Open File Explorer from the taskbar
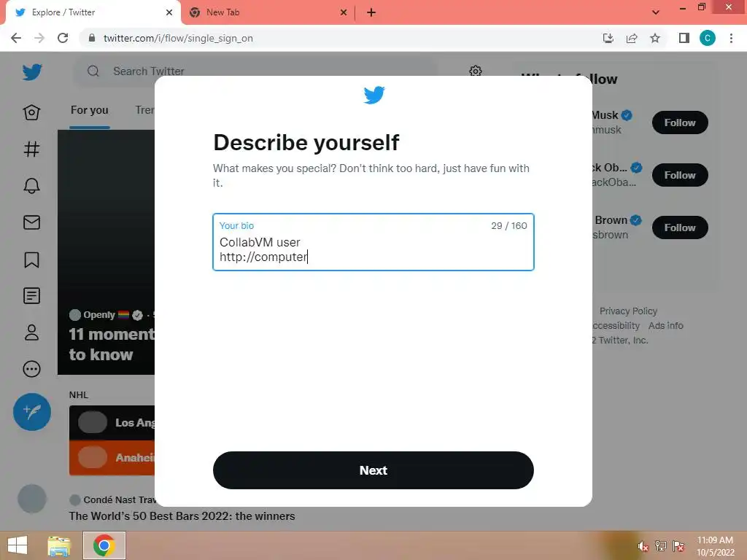Screen dimensions: 747x560 click(59, 545)
